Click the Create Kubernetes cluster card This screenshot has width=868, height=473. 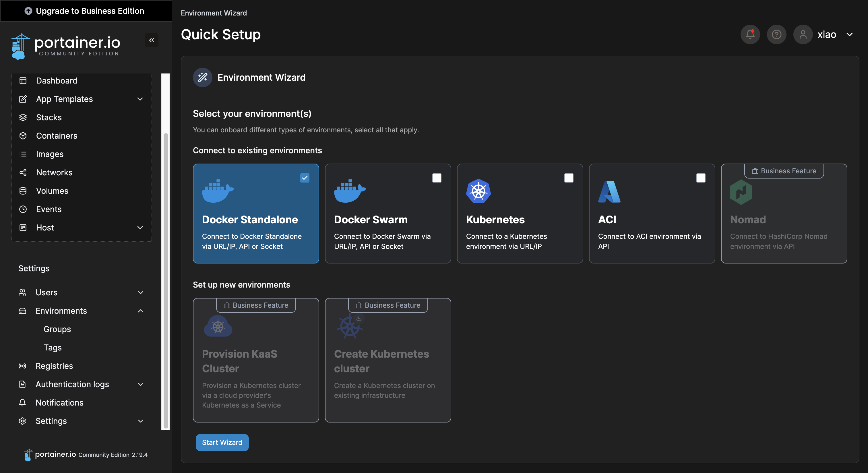388,360
